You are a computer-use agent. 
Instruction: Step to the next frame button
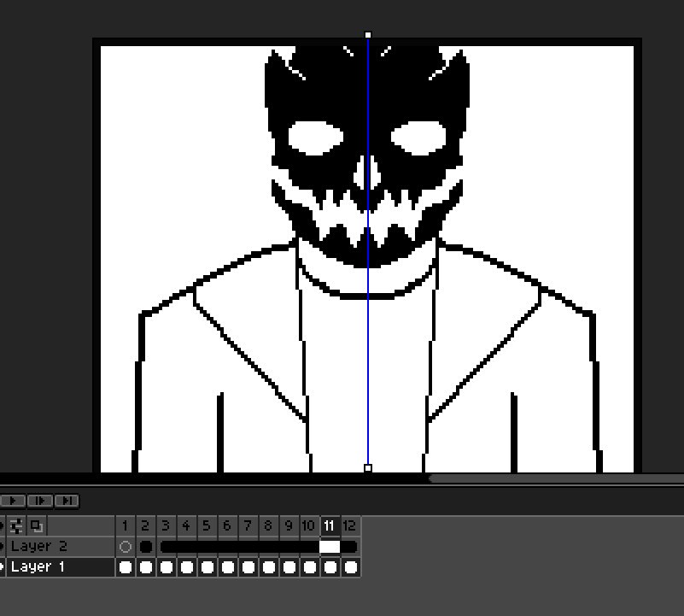tap(40, 501)
